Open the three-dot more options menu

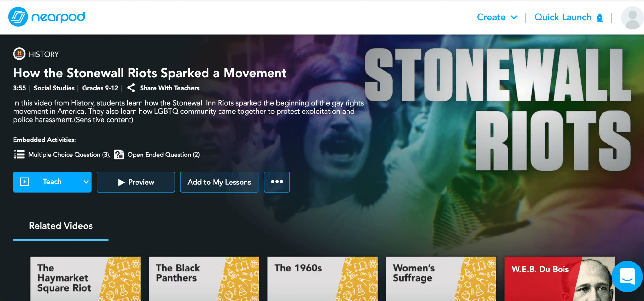click(276, 182)
